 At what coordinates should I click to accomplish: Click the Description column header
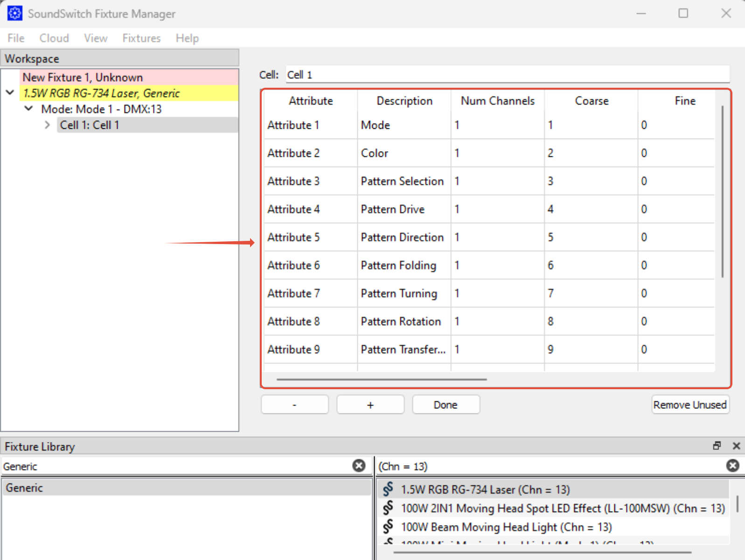pos(404,101)
